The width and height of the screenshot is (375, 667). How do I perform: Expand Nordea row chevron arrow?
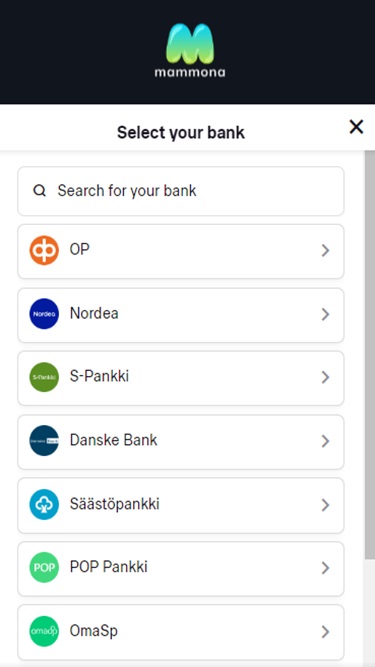[x=325, y=314]
